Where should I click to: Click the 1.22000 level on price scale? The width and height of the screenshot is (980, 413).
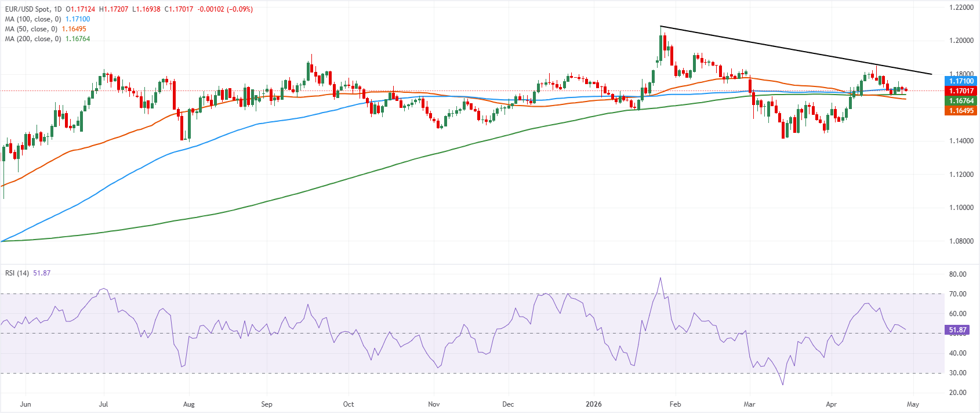coord(961,8)
